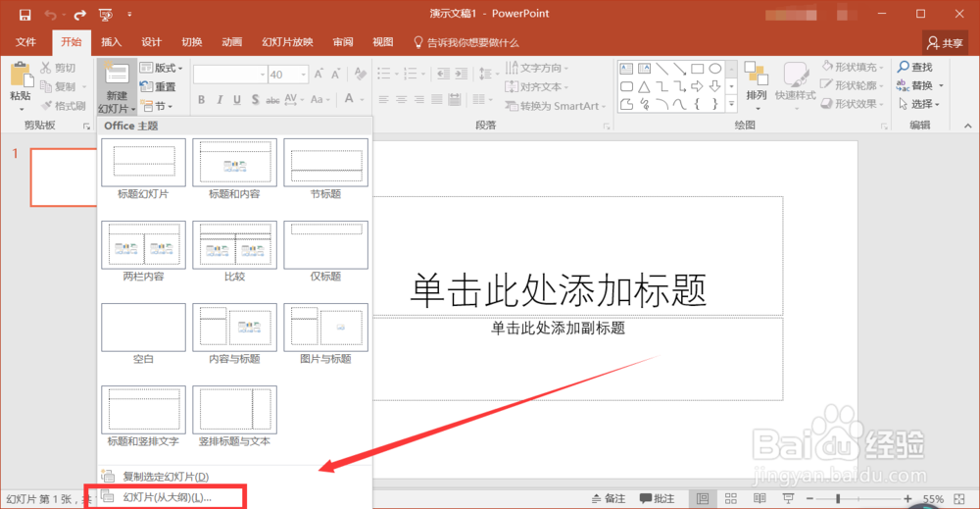This screenshot has width=980, height=509.
Task: Select the text box shape
Action: 626,68
